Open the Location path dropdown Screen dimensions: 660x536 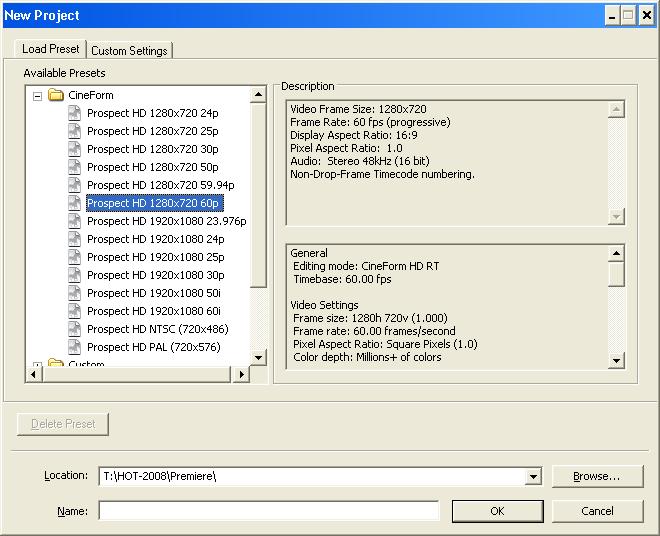532,477
